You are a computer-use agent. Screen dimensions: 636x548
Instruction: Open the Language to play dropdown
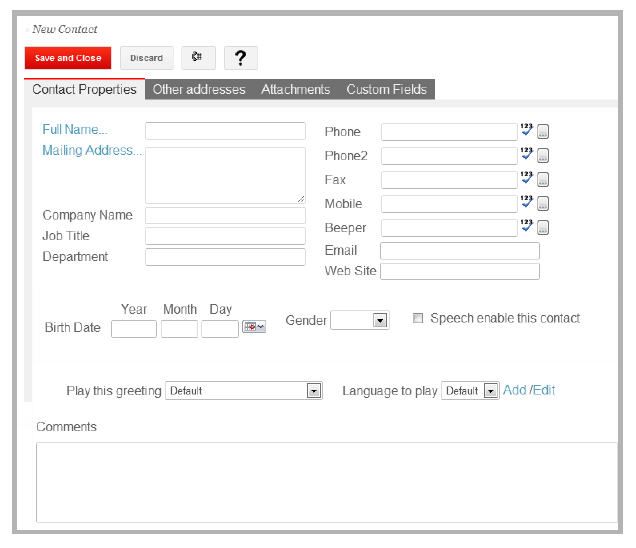point(490,391)
